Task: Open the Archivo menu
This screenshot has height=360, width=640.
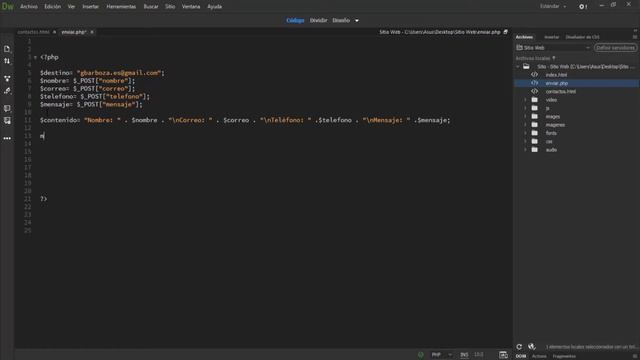Action: 29,7
